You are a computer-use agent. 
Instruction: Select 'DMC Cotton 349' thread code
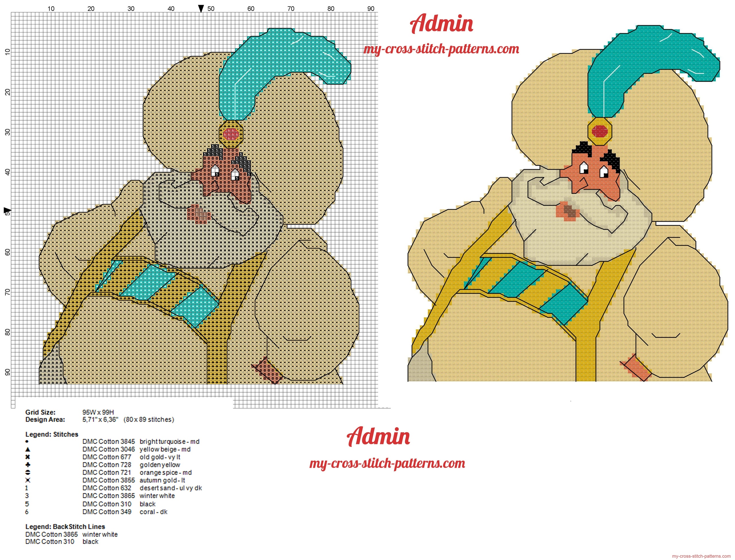coord(107,512)
